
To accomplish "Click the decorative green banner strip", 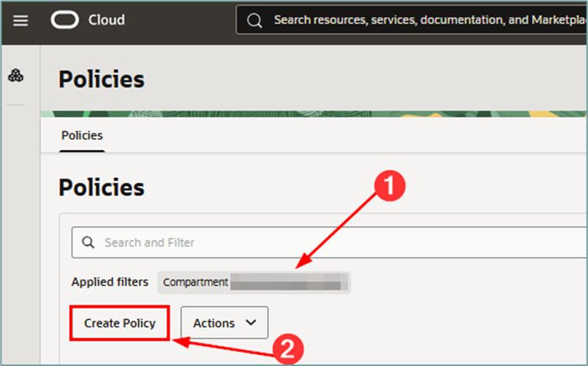I will tap(314, 114).
